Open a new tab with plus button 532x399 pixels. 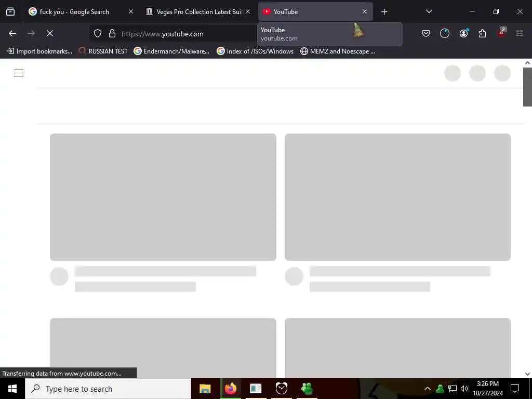pos(384,12)
